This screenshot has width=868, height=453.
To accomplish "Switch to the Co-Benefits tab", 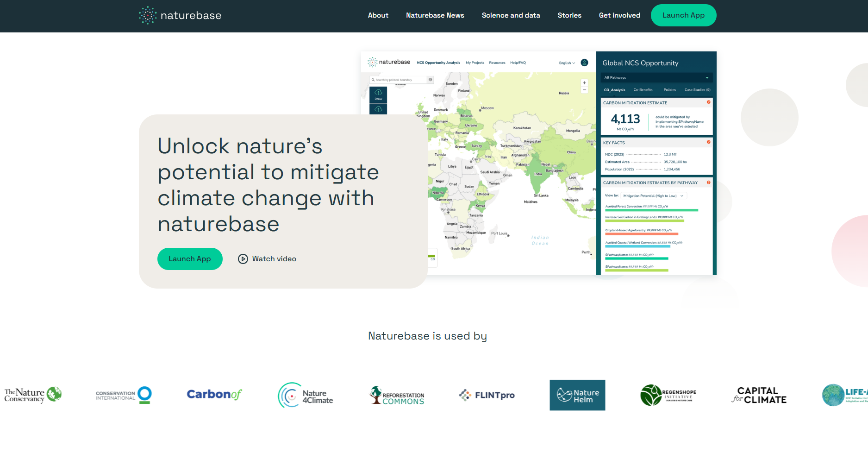I will pyautogui.click(x=643, y=90).
